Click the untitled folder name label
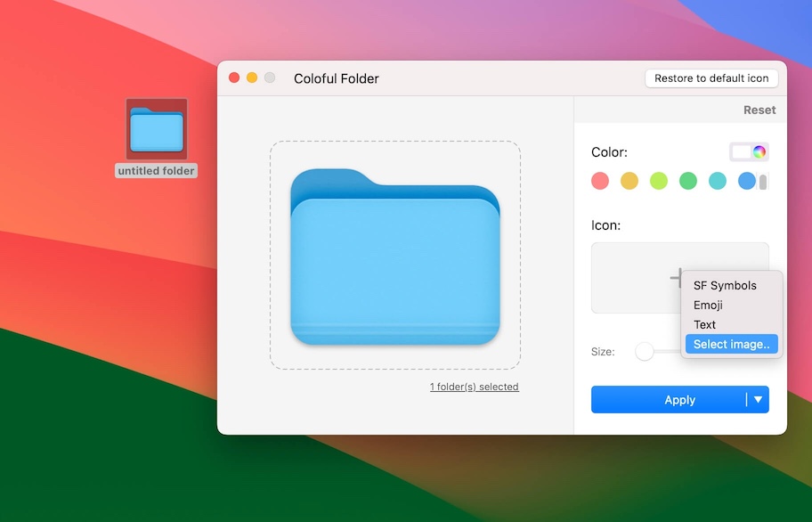 [156, 171]
